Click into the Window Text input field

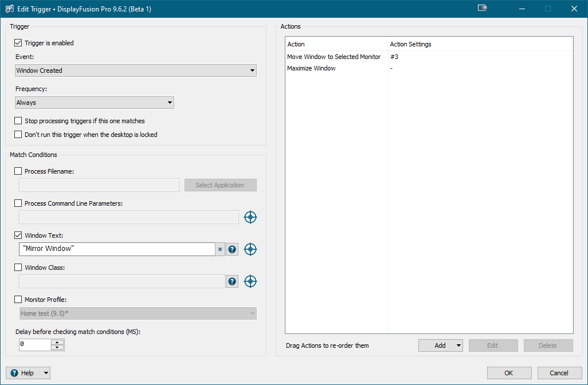point(117,249)
